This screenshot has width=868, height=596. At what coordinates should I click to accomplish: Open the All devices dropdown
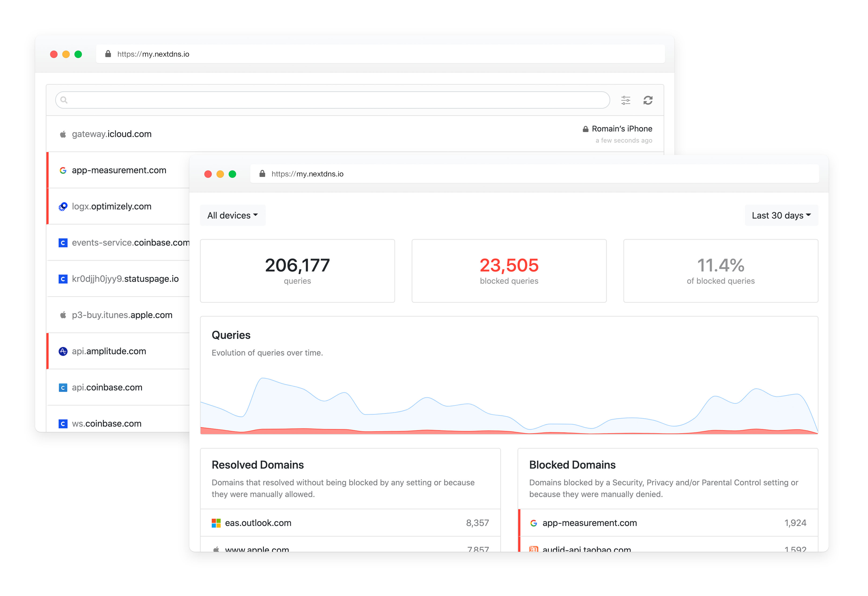point(233,216)
